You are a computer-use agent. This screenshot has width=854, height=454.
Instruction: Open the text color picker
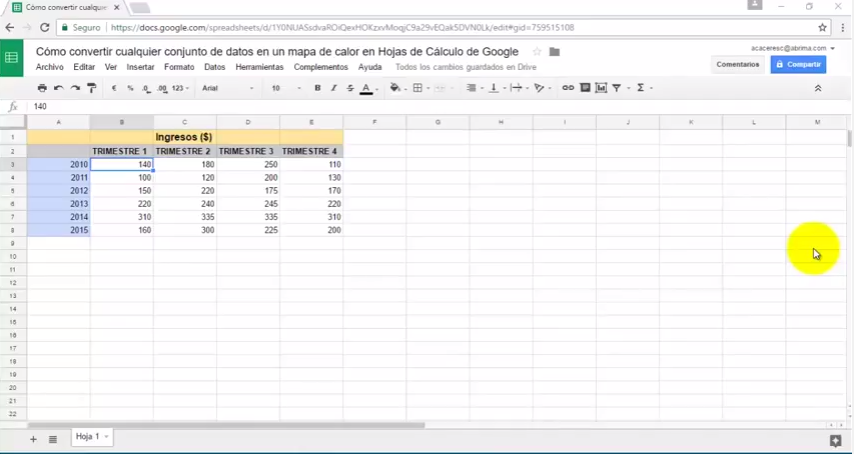tap(366, 88)
